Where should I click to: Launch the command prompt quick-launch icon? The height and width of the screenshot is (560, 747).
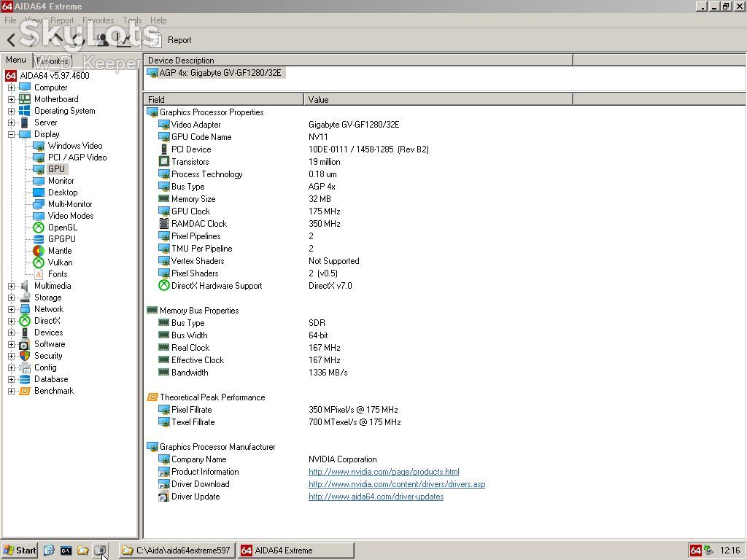click(x=66, y=551)
